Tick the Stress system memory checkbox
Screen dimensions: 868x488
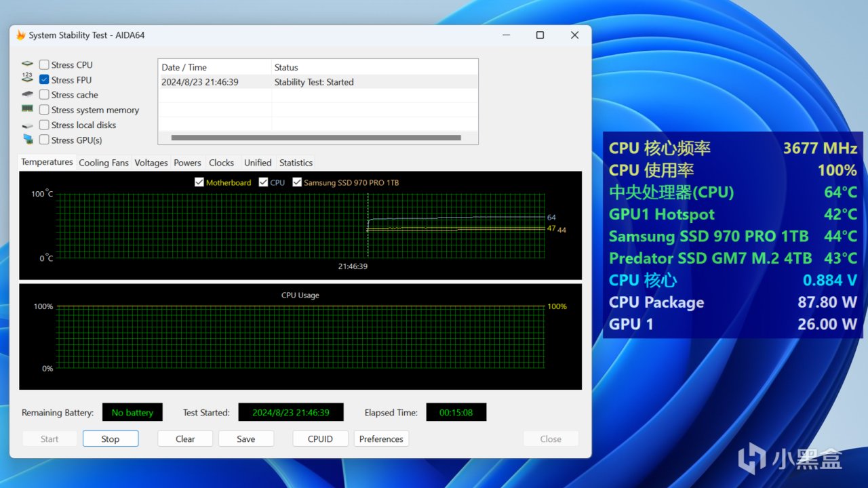pos(44,110)
